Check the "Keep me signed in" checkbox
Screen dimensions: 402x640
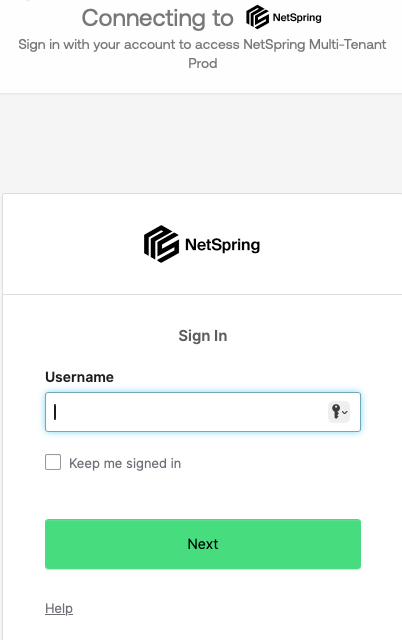53,462
